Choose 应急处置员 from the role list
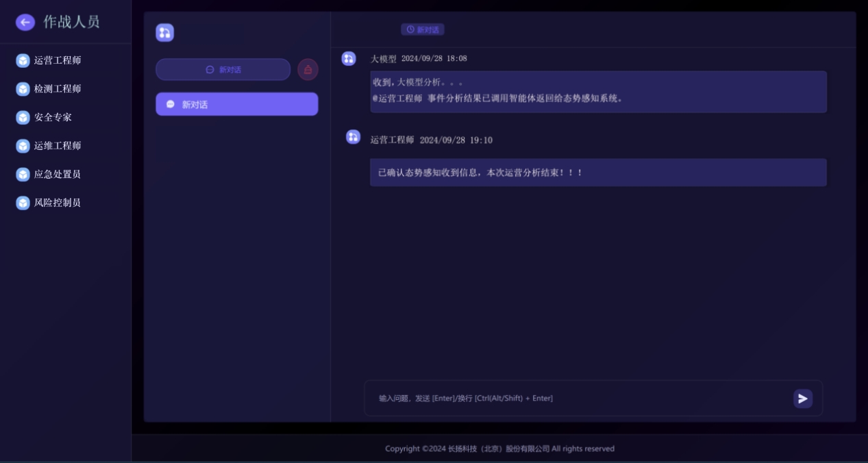Viewport: 868px width, 463px height. 58,175
